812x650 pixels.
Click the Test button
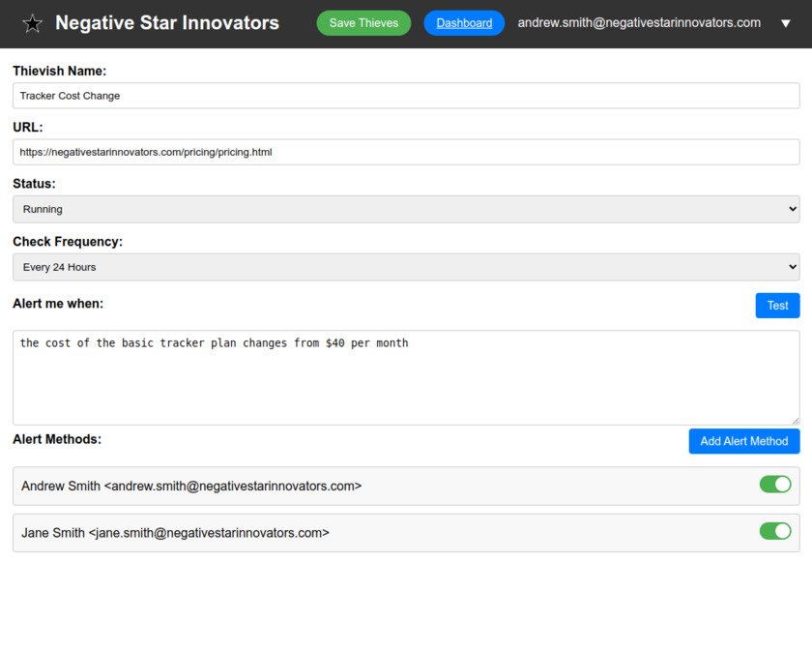pyautogui.click(x=777, y=306)
